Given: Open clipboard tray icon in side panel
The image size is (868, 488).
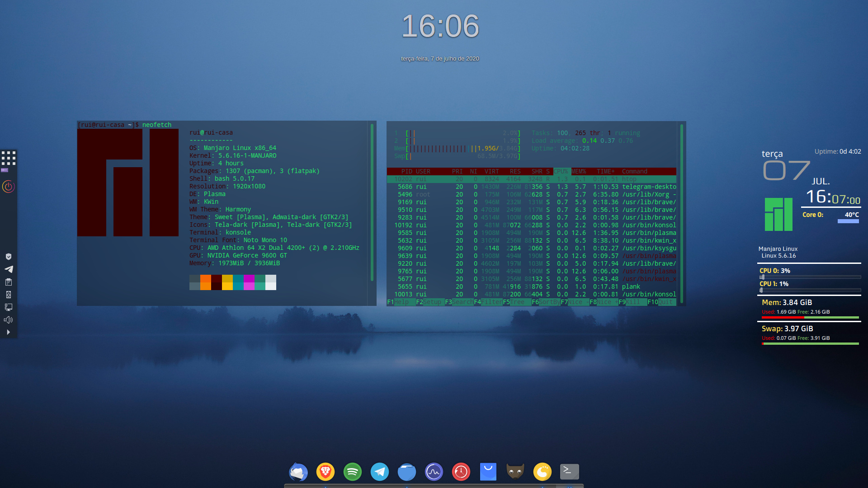Looking at the screenshot, I should click(x=8, y=282).
